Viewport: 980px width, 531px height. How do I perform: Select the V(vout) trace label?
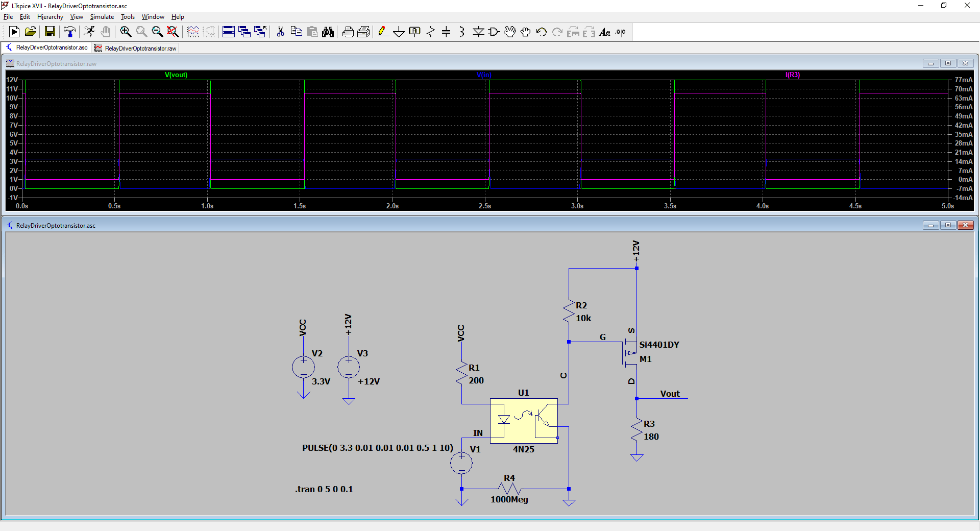tap(176, 75)
